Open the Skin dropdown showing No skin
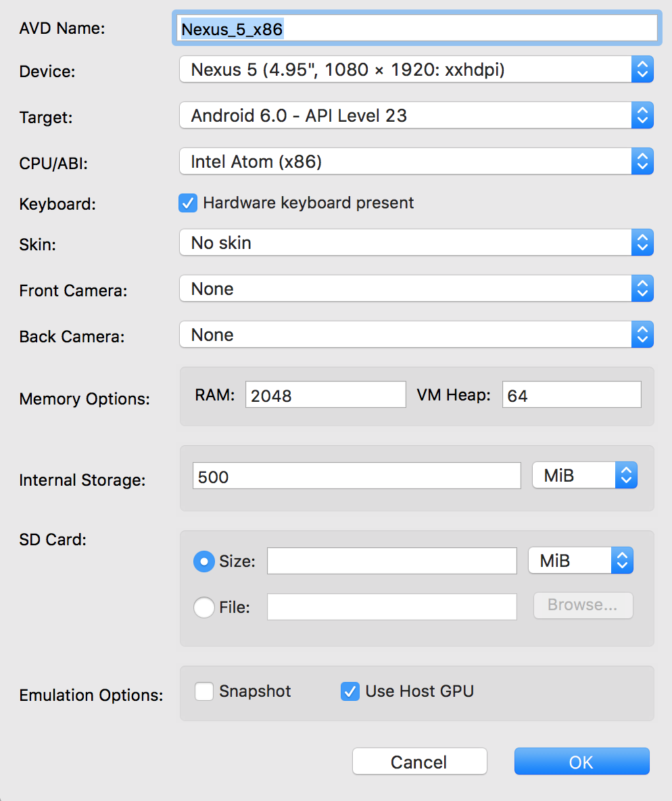The width and height of the screenshot is (672, 801). pos(416,243)
